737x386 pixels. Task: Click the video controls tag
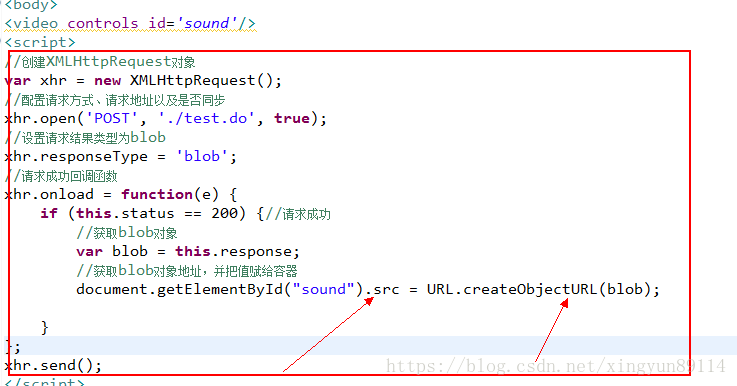point(71,23)
